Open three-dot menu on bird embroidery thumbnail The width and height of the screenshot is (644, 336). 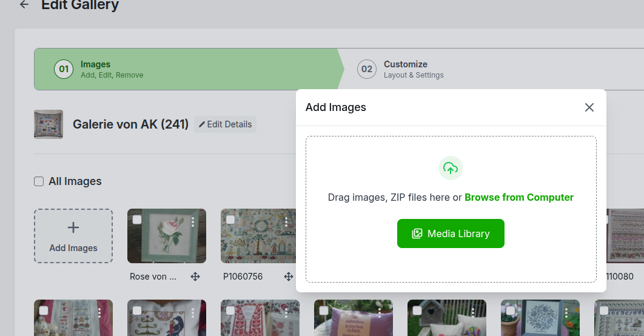click(193, 313)
